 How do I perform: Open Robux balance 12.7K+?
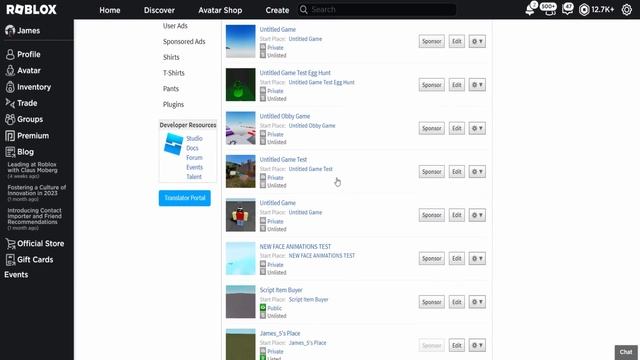pos(597,9)
